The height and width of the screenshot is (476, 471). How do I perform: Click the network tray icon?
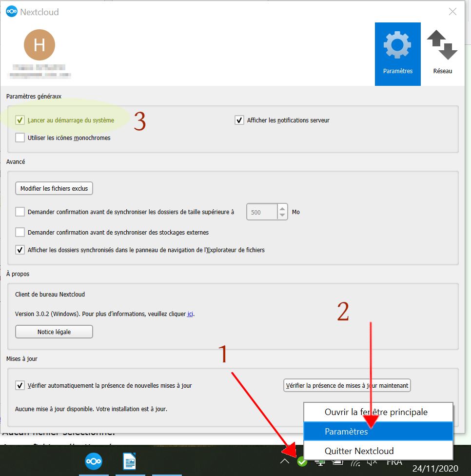pyautogui.click(x=319, y=462)
